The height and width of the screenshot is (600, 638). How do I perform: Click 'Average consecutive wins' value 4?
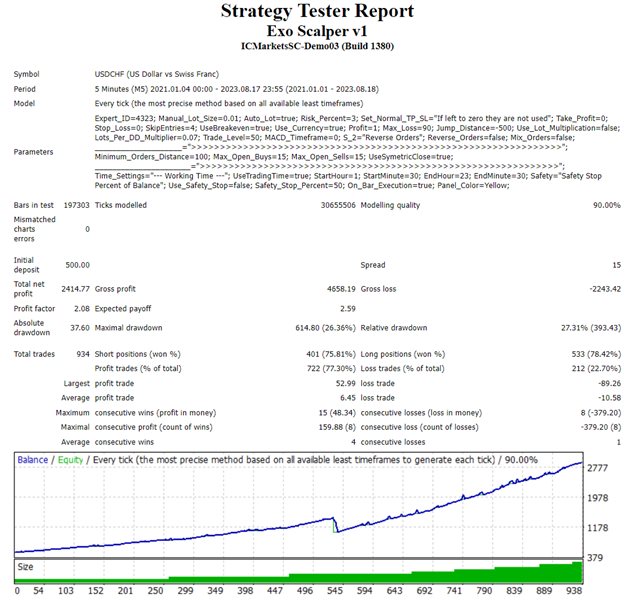(353, 442)
